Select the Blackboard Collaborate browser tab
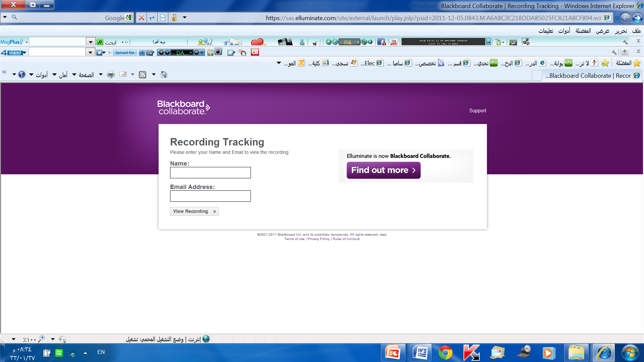Viewport: 644px width, 362px height. [x=592, y=76]
